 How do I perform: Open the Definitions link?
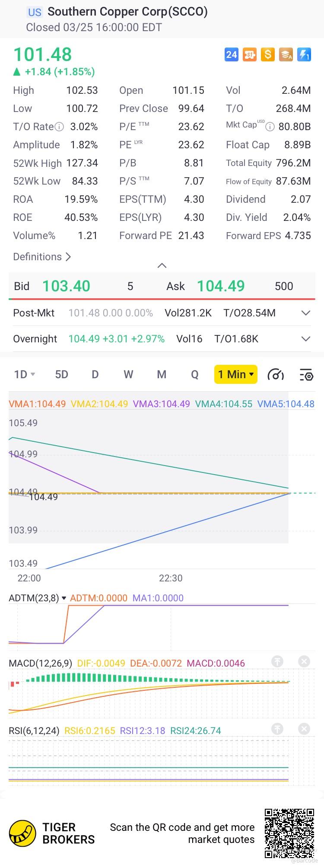42,257
